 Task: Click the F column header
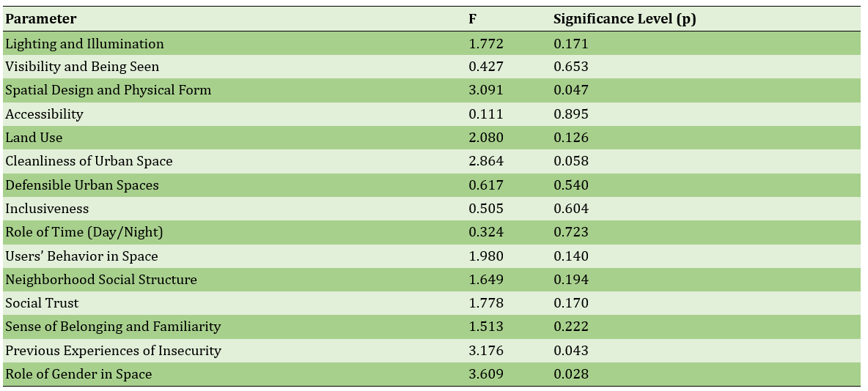point(473,19)
